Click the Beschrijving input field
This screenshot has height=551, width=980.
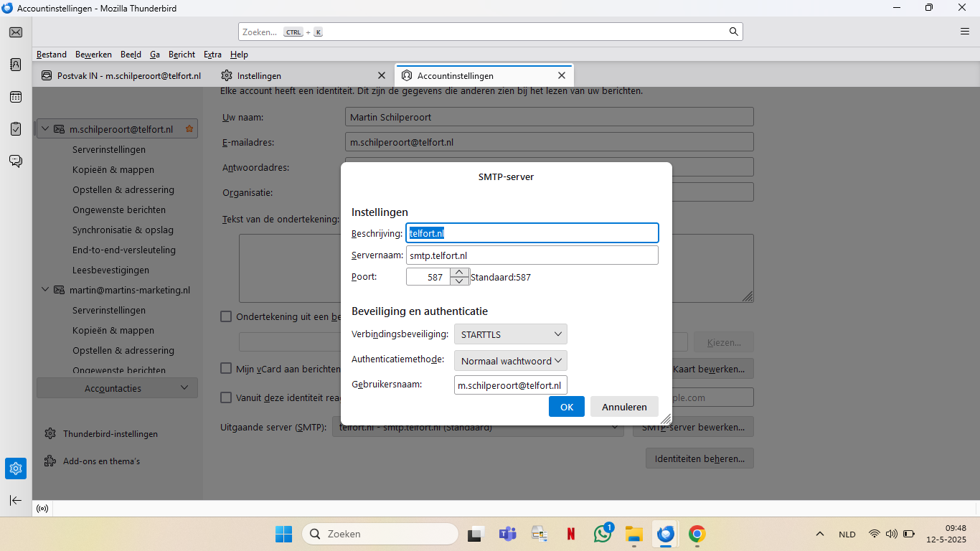532,233
